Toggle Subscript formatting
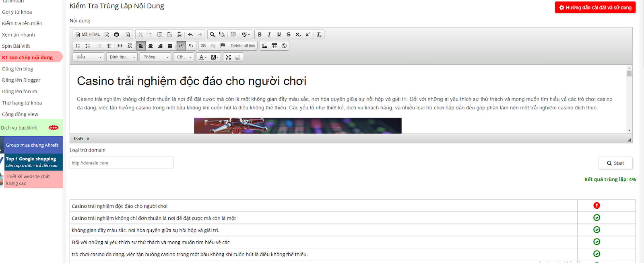 [298, 35]
